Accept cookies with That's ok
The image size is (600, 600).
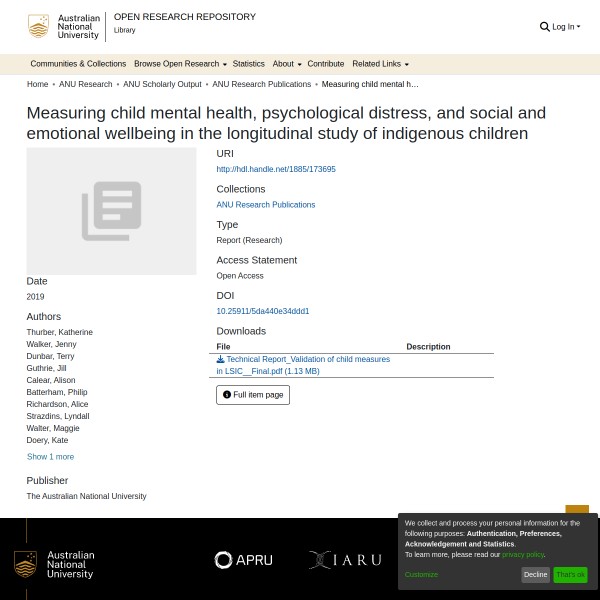coord(570,575)
